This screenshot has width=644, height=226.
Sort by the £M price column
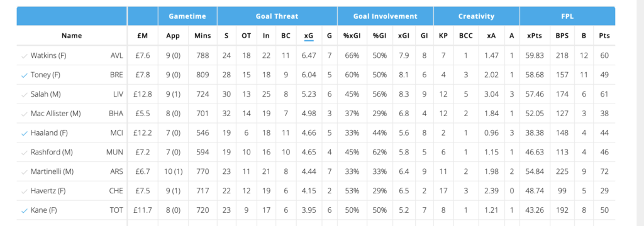point(143,36)
